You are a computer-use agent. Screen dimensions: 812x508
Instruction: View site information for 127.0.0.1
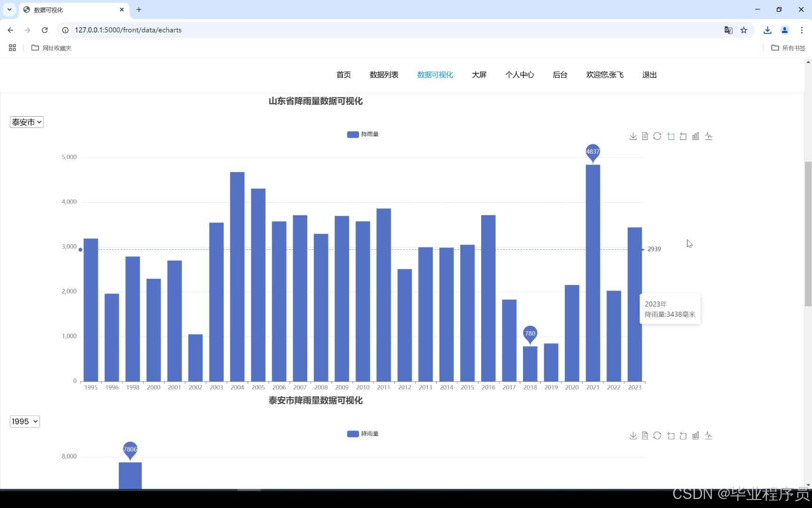coord(65,30)
